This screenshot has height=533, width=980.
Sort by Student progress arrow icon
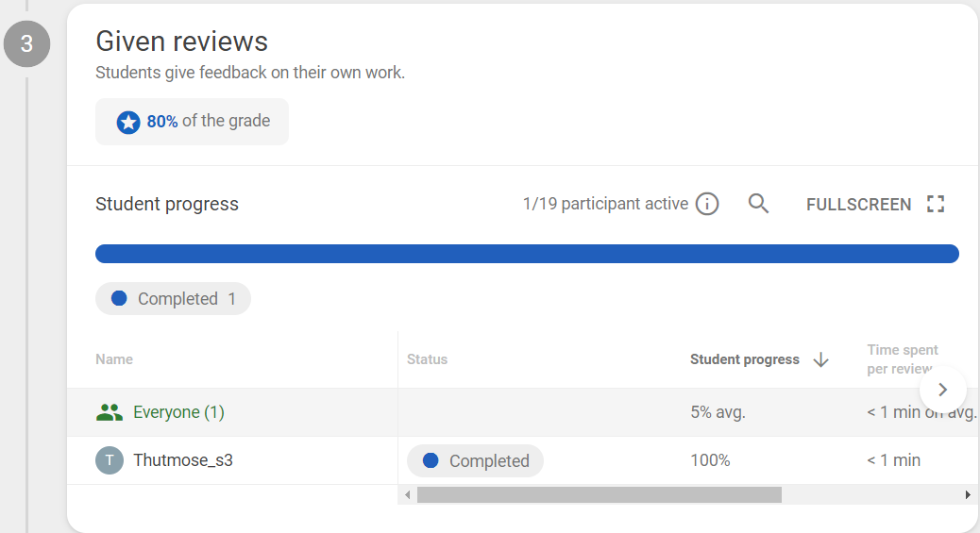(x=821, y=360)
